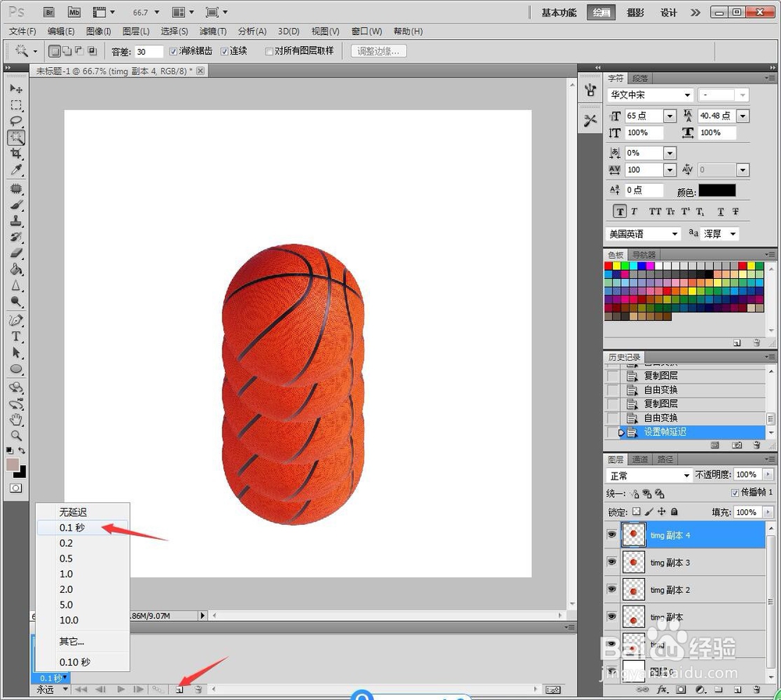
Task: Hide the timg 副本 3 layer
Action: click(x=612, y=562)
